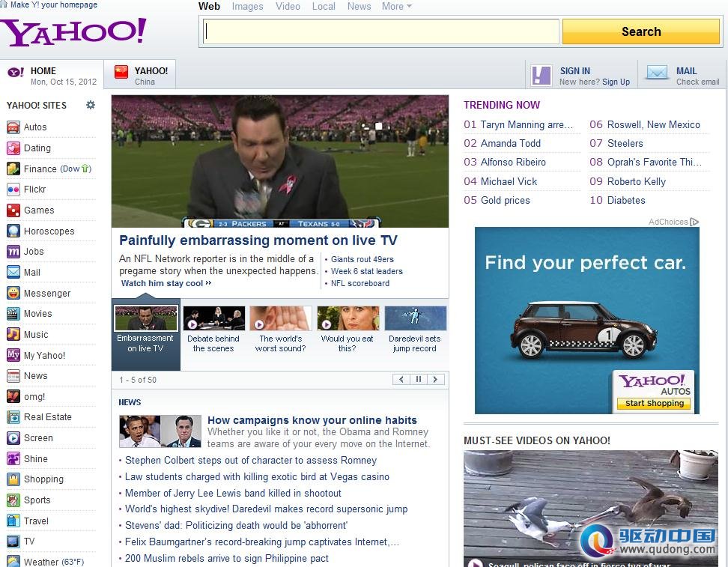Click the AdChoices icon

click(694, 222)
